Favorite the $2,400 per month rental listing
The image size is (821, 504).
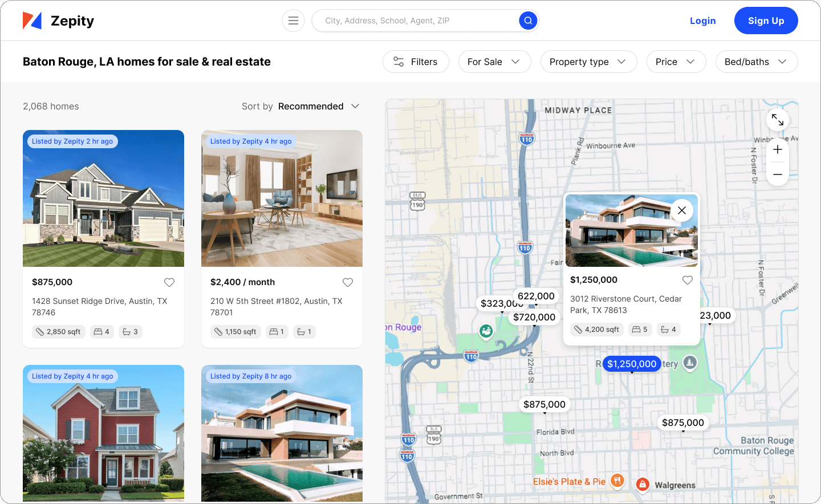348,282
